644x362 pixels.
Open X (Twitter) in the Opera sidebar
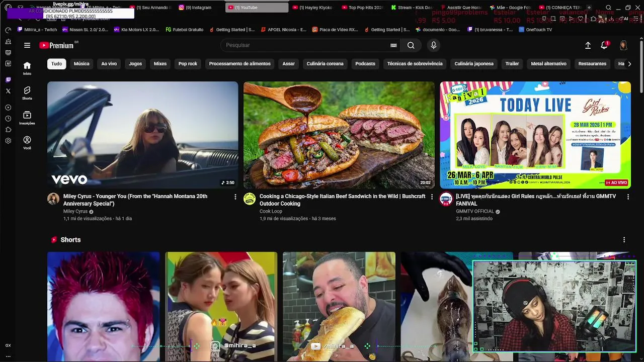8,91
